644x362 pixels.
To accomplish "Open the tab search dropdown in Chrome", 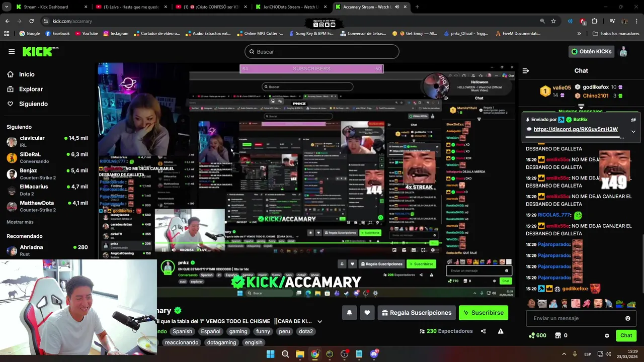I will tap(8, 7).
